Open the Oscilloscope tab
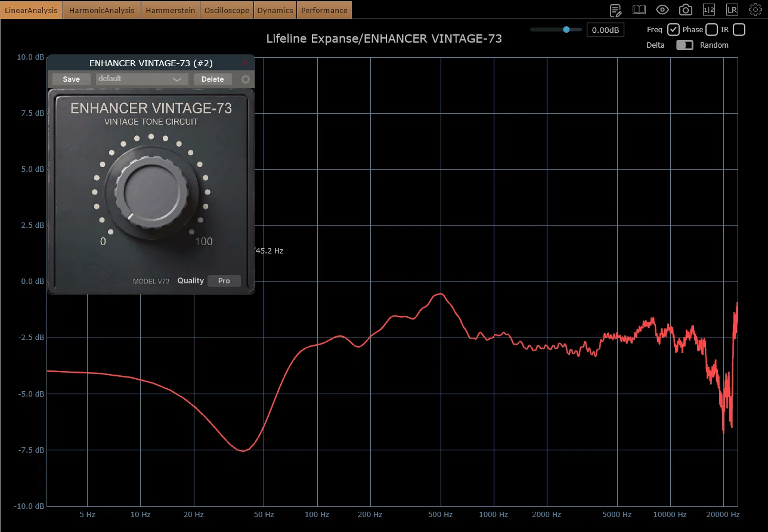The height and width of the screenshot is (532, 768). pos(227,10)
